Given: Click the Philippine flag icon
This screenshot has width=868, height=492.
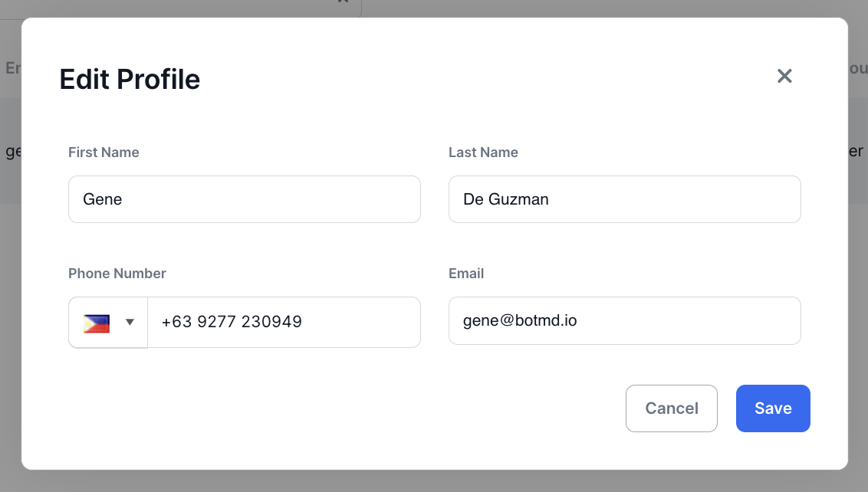Looking at the screenshot, I should coord(97,323).
